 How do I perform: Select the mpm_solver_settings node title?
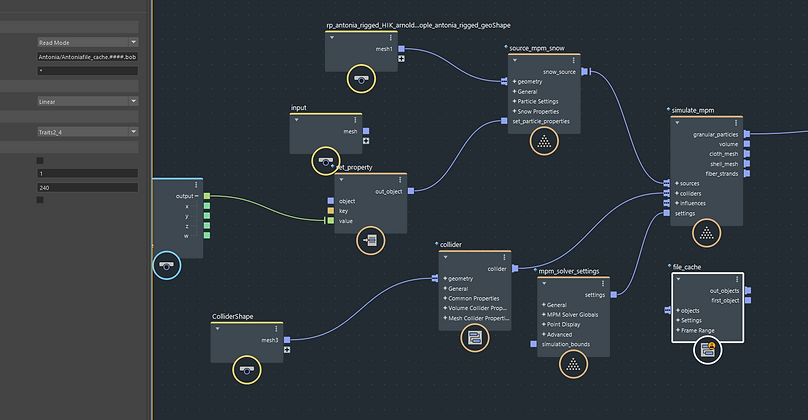569,271
